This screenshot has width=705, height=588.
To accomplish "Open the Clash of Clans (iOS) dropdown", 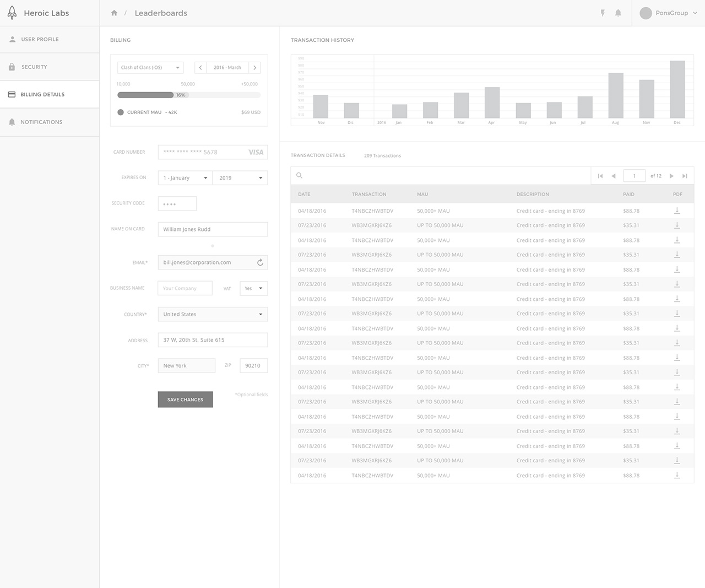I will [x=150, y=68].
